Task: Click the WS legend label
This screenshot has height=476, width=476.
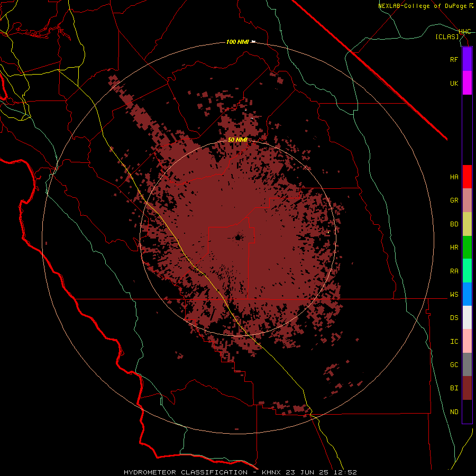Action: point(454,295)
